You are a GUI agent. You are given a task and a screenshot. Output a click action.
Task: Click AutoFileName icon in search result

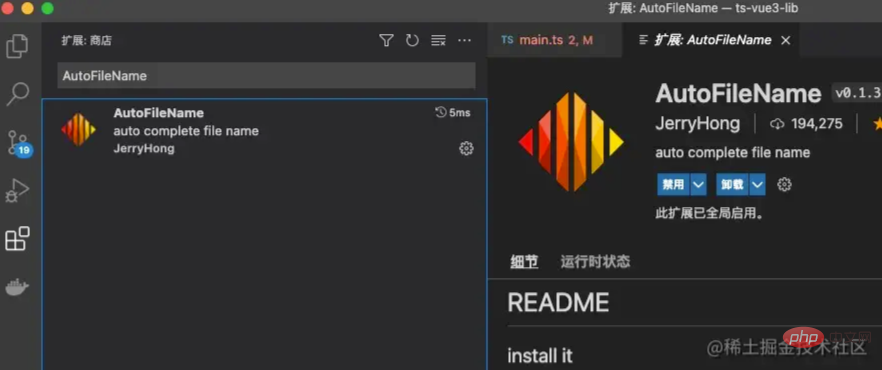pyautogui.click(x=78, y=130)
